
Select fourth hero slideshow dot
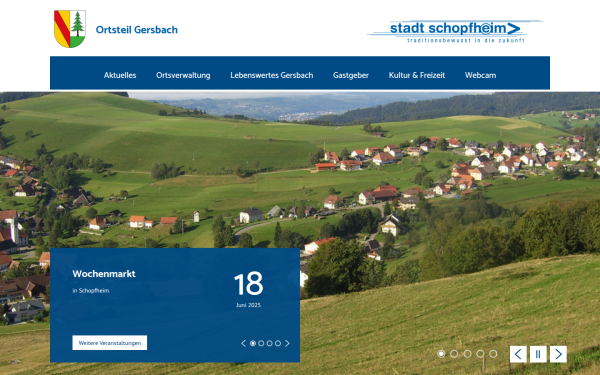click(480, 354)
